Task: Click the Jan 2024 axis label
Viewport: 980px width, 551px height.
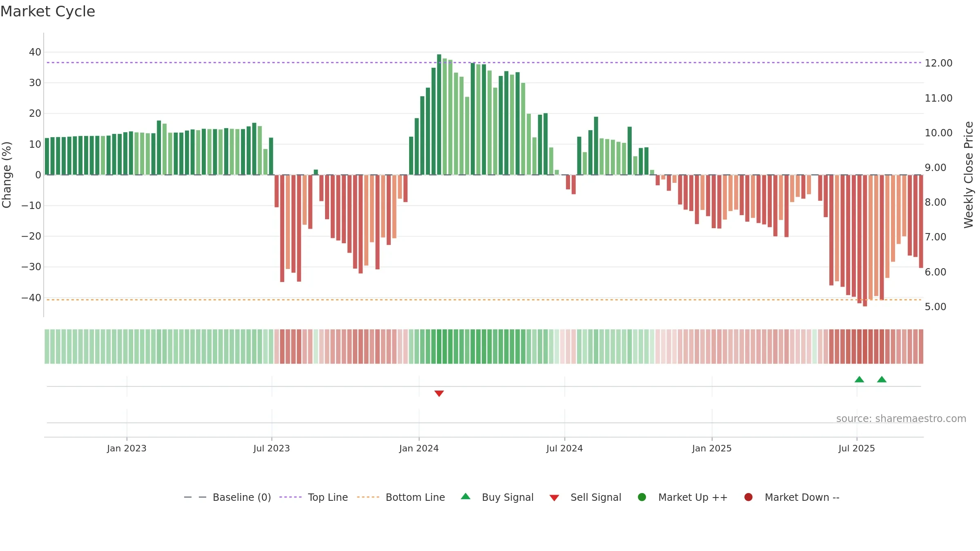Action: (x=419, y=449)
